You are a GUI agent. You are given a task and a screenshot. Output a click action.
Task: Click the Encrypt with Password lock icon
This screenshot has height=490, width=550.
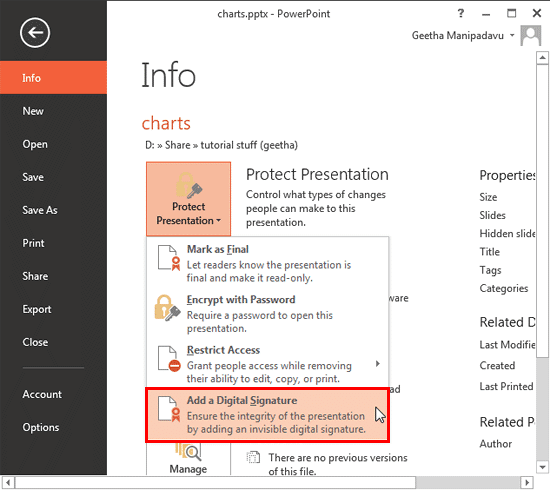(x=167, y=308)
